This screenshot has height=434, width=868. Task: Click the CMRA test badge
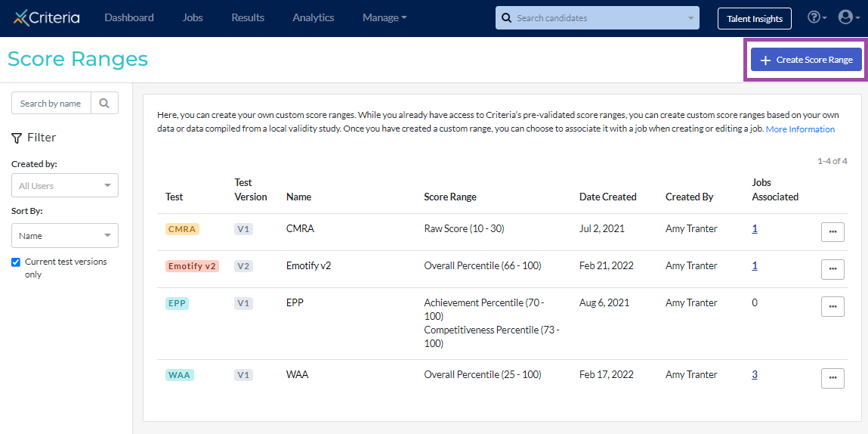[182, 229]
